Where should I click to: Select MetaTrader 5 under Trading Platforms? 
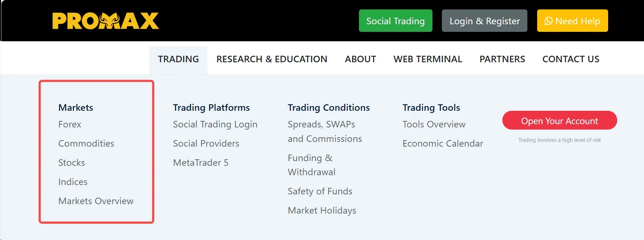201,163
